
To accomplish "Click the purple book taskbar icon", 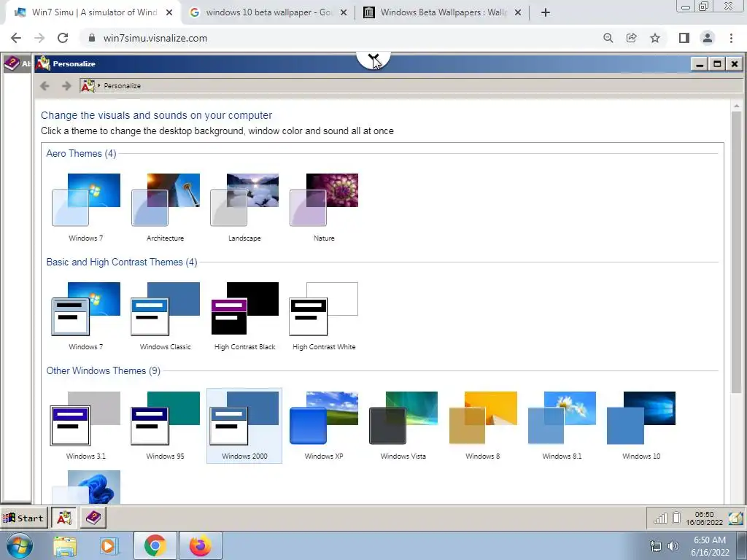I will point(93,518).
